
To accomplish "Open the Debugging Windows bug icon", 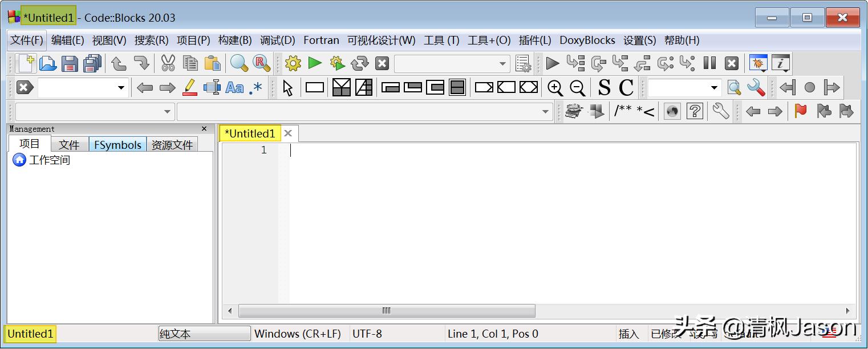I will coord(757,63).
